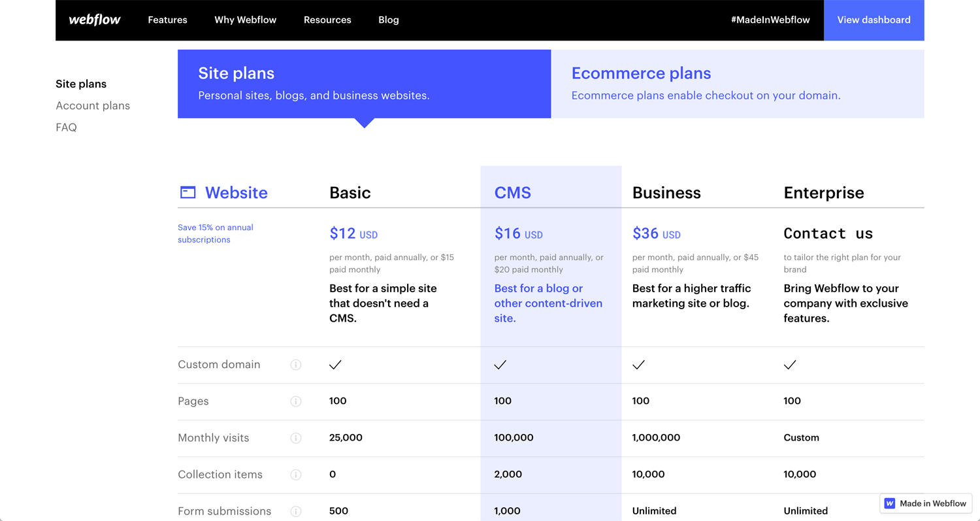Click Business plan custom domain checkmark
Image resolution: width=980 pixels, height=521 pixels.
click(x=638, y=365)
